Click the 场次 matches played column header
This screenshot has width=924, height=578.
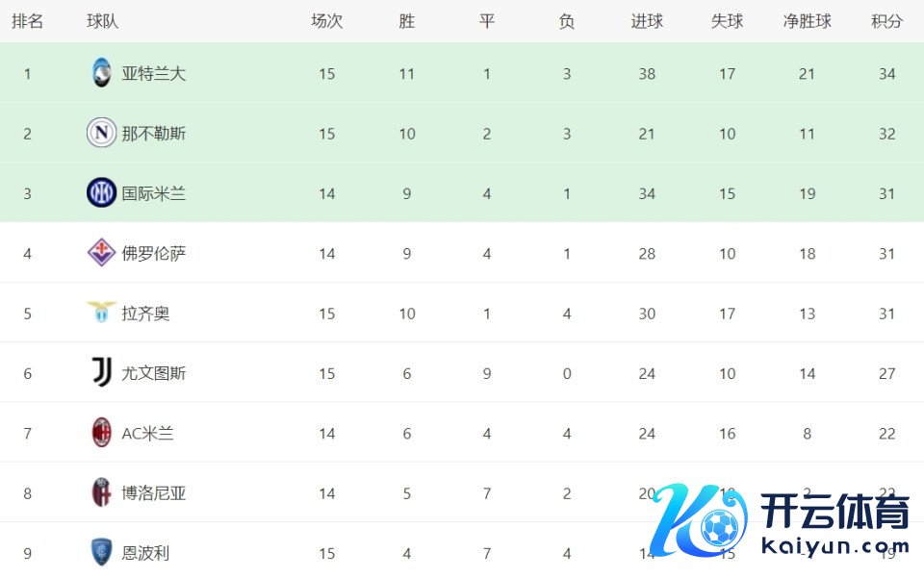(327, 21)
